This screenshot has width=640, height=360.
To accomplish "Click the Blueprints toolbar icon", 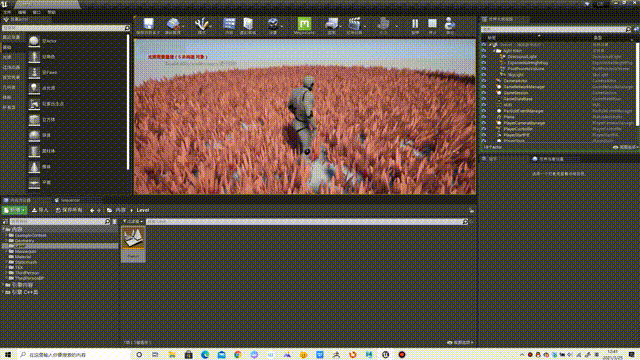I will pos(331,24).
